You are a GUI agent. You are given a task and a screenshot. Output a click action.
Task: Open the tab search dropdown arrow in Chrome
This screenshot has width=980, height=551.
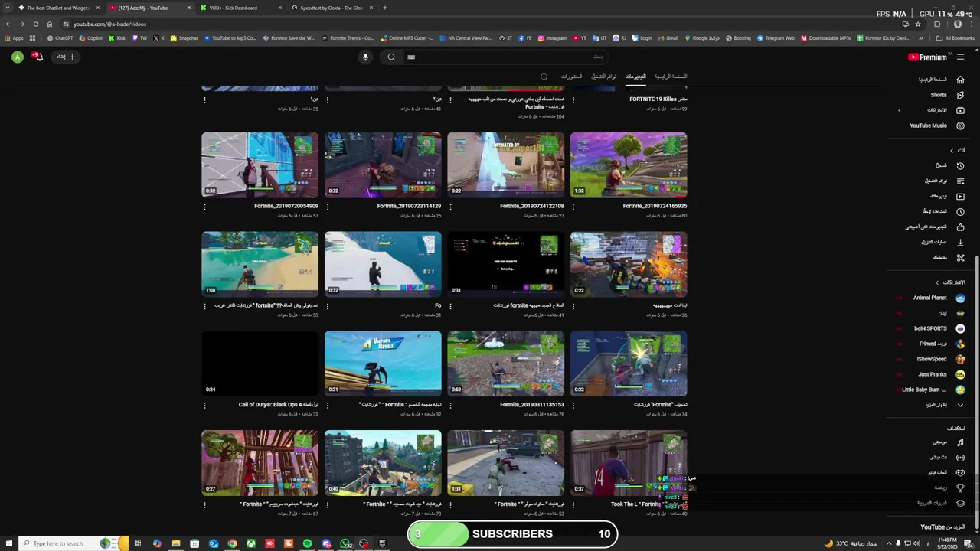pos(8,8)
